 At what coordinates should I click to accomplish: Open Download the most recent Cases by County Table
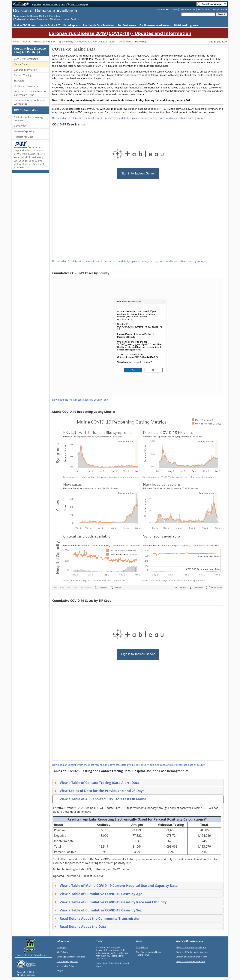click(80, 400)
